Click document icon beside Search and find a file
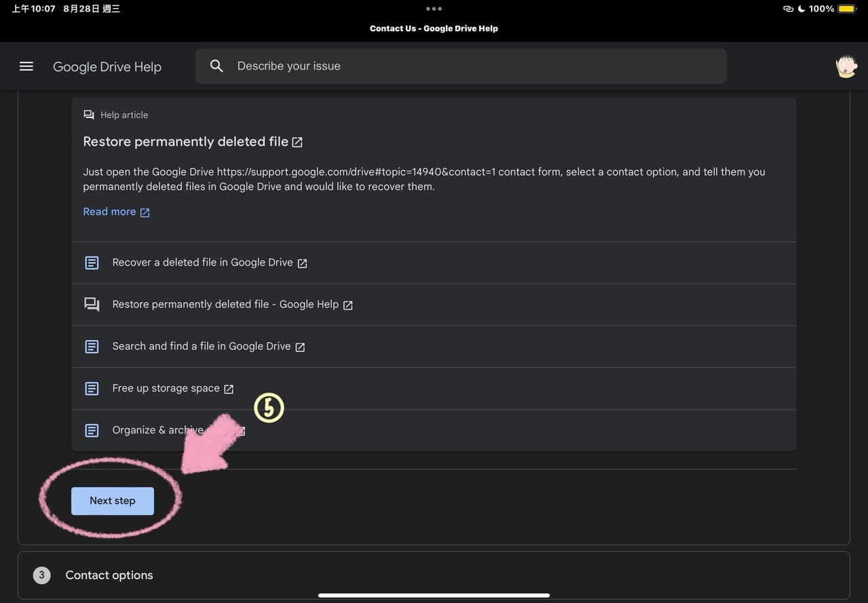868x603 pixels. coord(92,347)
